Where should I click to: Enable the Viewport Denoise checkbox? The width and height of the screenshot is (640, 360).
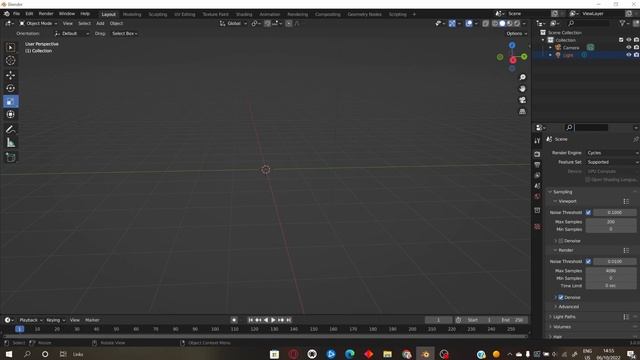561,241
